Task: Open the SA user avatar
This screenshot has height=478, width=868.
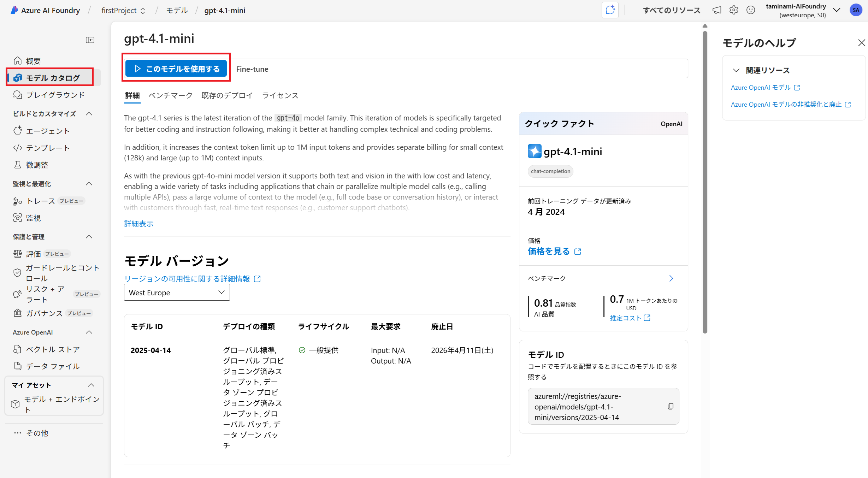Action: pyautogui.click(x=856, y=10)
